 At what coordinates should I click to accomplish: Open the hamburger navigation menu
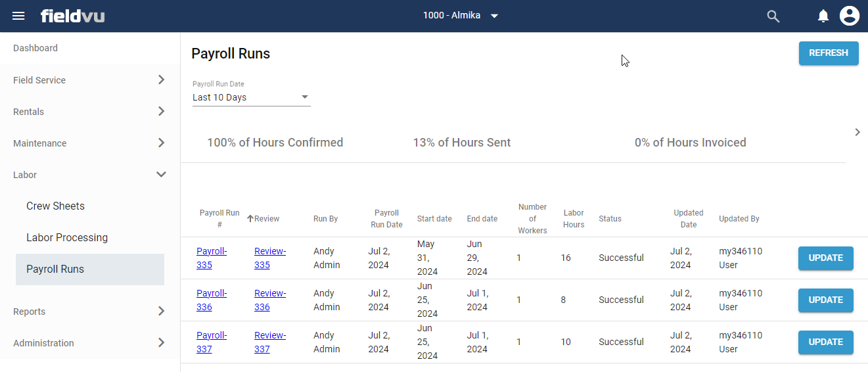(x=18, y=16)
